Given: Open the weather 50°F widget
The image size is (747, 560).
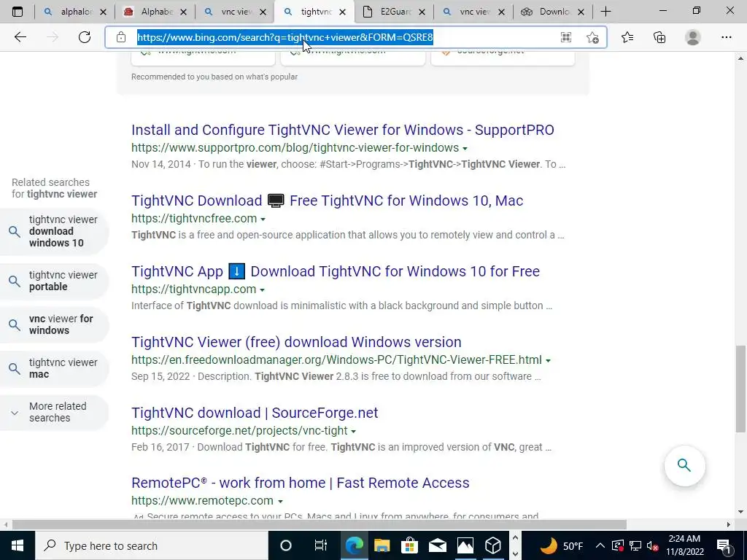Looking at the screenshot, I should [x=562, y=545].
